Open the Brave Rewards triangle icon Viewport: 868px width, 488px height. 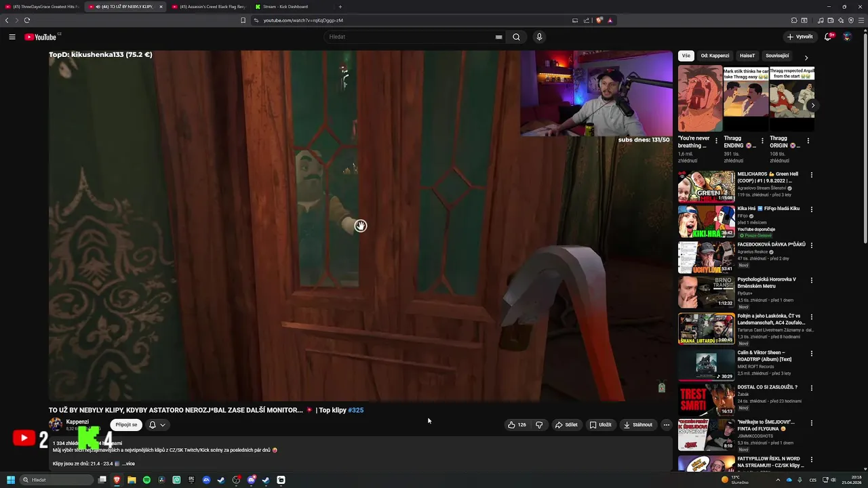[x=610, y=20]
